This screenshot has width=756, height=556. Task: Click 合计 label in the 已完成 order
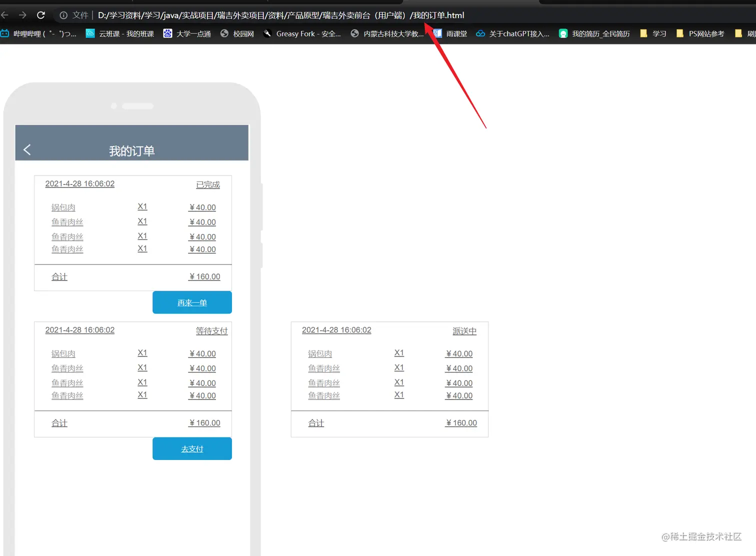[59, 277]
